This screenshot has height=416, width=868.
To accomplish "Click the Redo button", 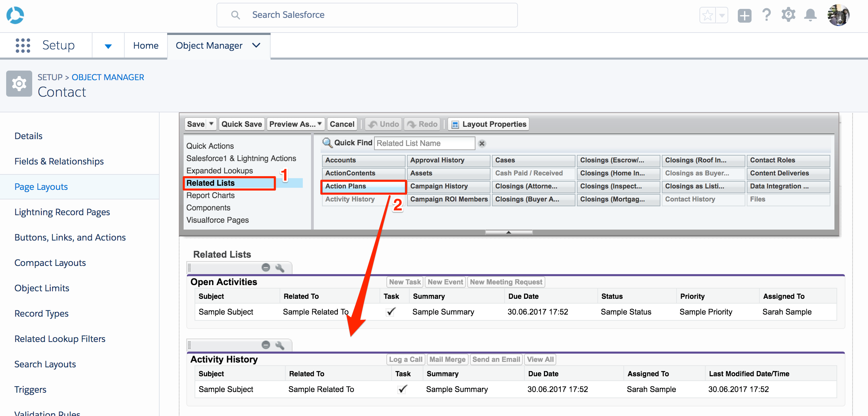I will [x=422, y=124].
